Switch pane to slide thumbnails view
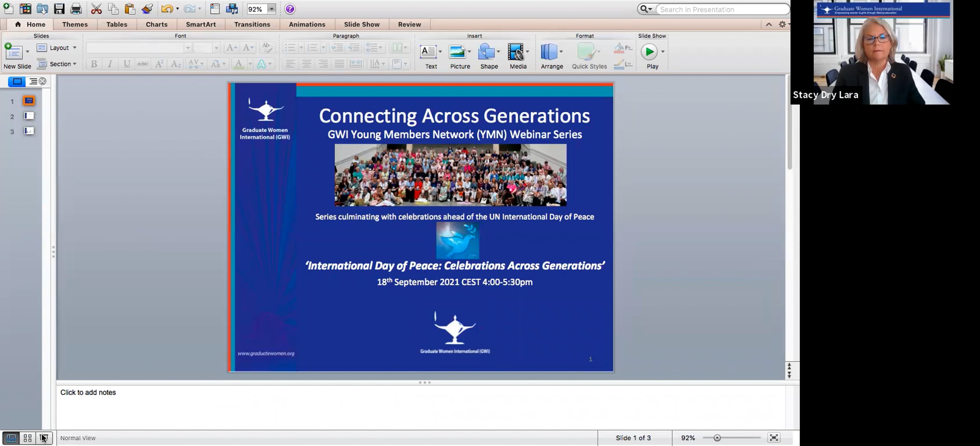 (x=17, y=82)
